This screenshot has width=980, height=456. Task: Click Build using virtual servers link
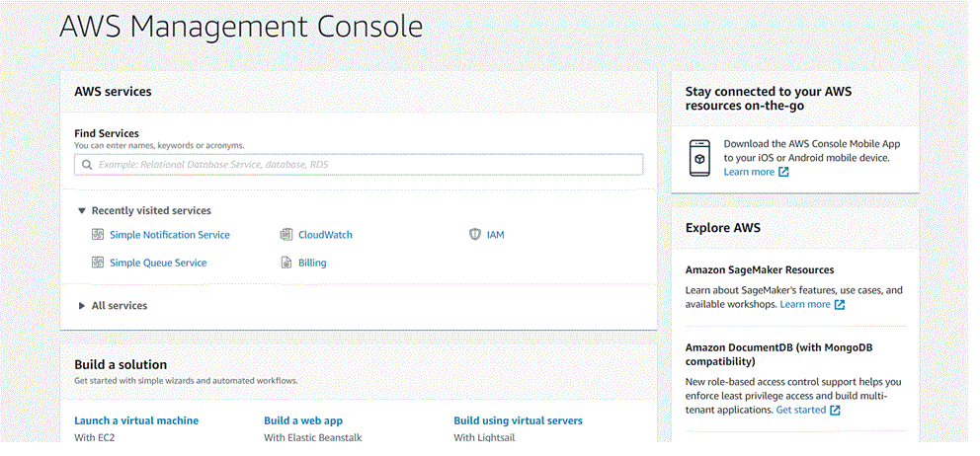[x=518, y=421]
